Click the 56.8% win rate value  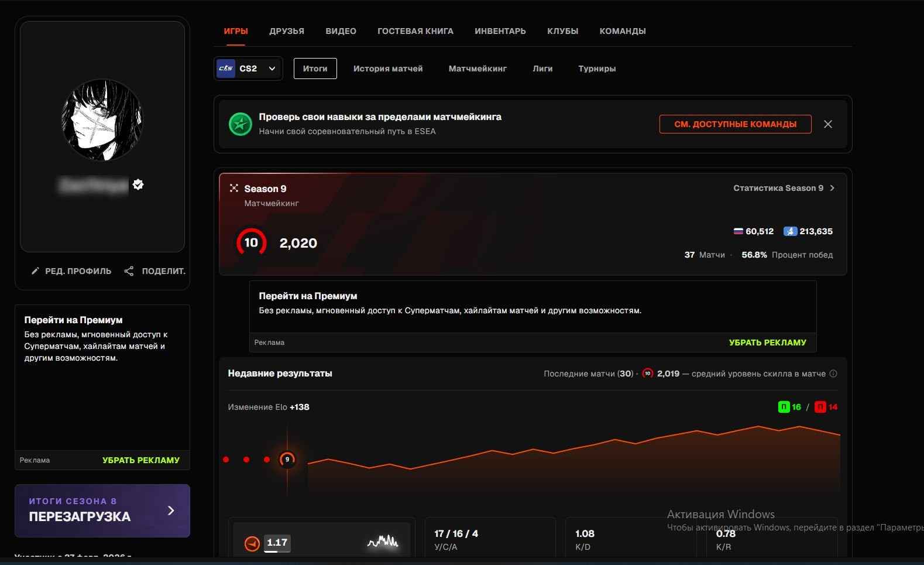pos(754,255)
